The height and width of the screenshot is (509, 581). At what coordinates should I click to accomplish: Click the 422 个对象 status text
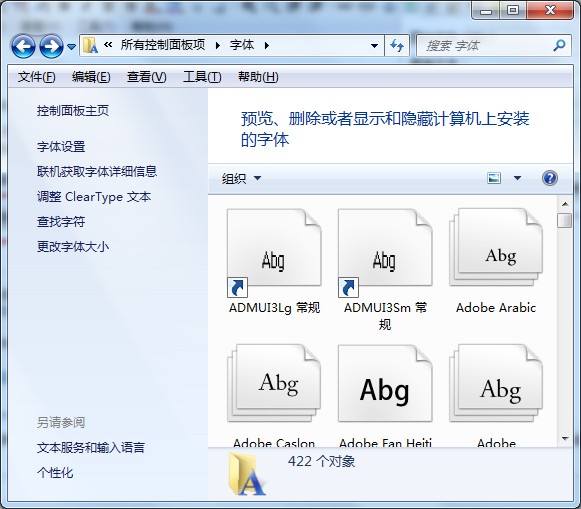pos(321,461)
